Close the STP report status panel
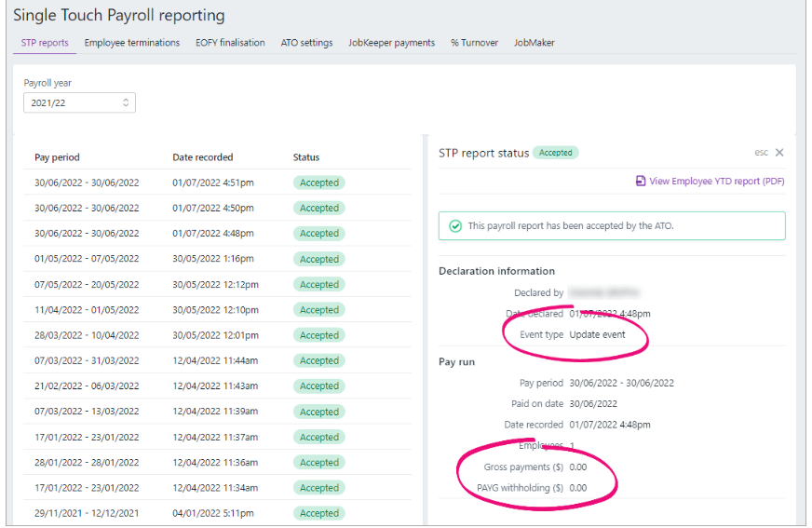 pyautogui.click(x=779, y=153)
